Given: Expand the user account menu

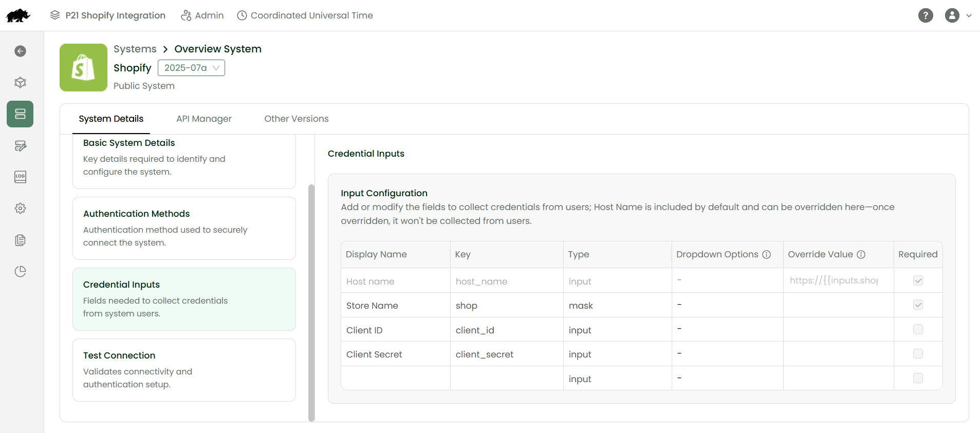Looking at the screenshot, I should coord(958,15).
